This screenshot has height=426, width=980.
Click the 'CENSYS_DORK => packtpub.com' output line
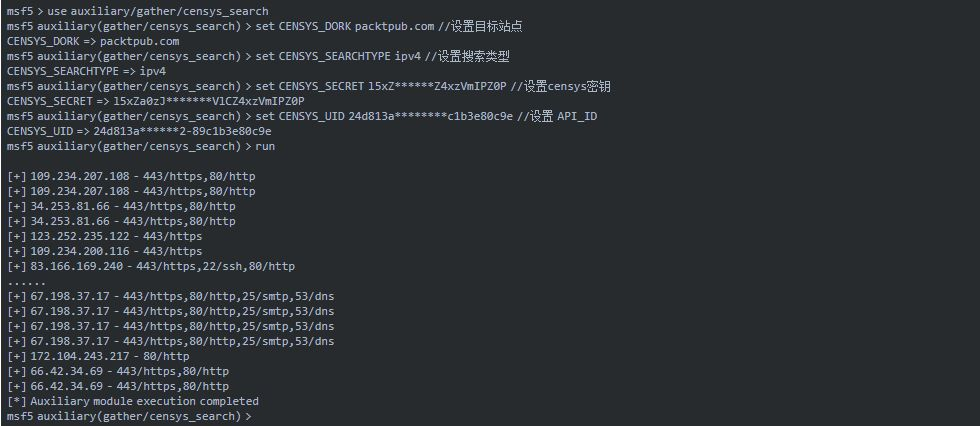(93, 41)
